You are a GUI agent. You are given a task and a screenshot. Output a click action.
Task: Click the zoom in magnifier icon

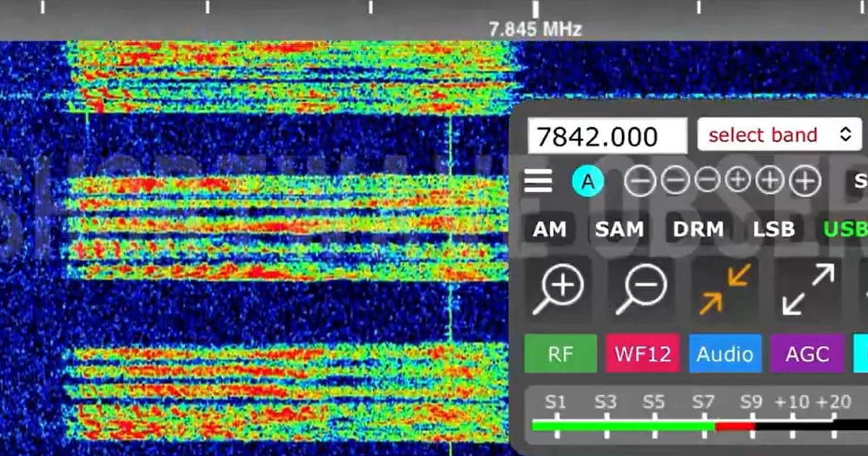point(559,286)
